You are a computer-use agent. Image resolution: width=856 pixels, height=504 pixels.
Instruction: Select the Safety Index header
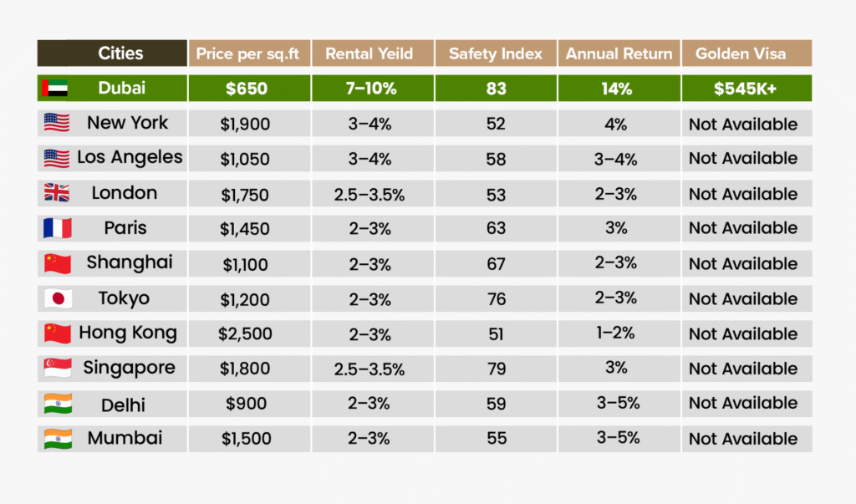pyautogui.click(x=495, y=54)
